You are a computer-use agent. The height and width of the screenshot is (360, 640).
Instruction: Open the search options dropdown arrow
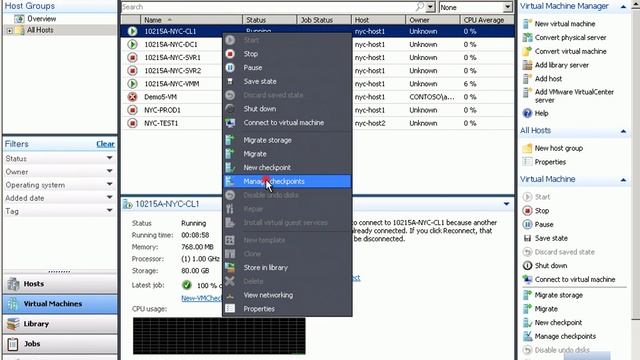click(430, 7)
